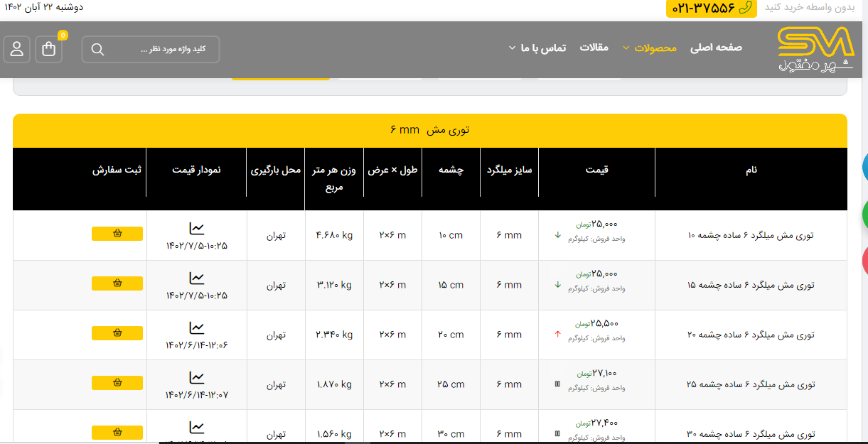
Task: Go to صفحه اصلی menu item
Action: pyautogui.click(x=716, y=48)
